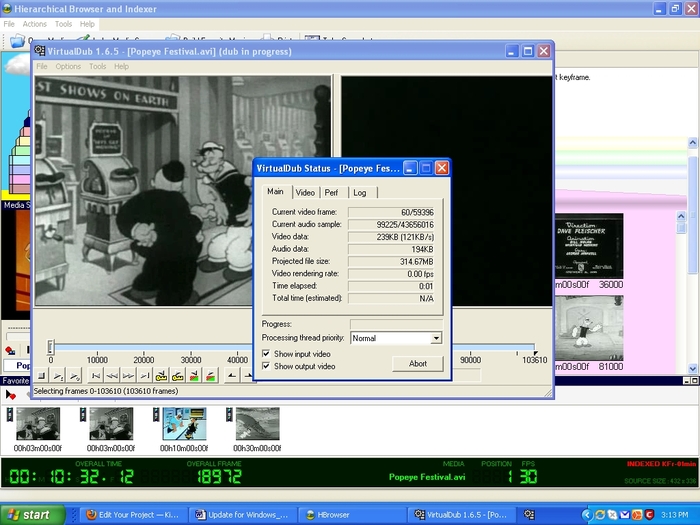The image size is (700, 525).
Task: Open the HBrowser File menu
Action: click(9, 24)
